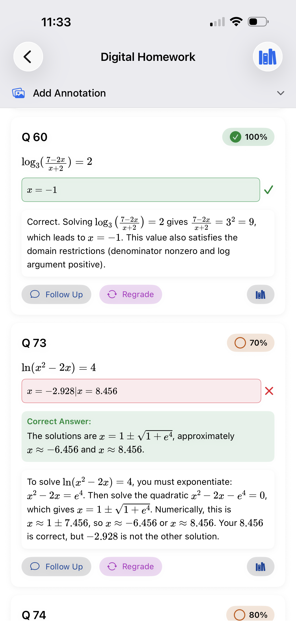Screen dimensions: 296x644
Task: Click the chart icon for question 73
Action: tap(260, 567)
